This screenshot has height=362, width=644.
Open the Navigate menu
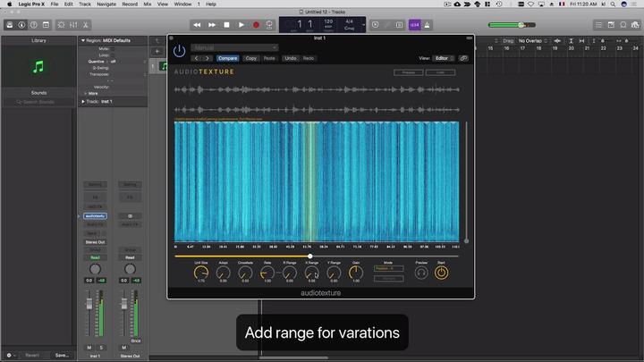click(106, 4)
